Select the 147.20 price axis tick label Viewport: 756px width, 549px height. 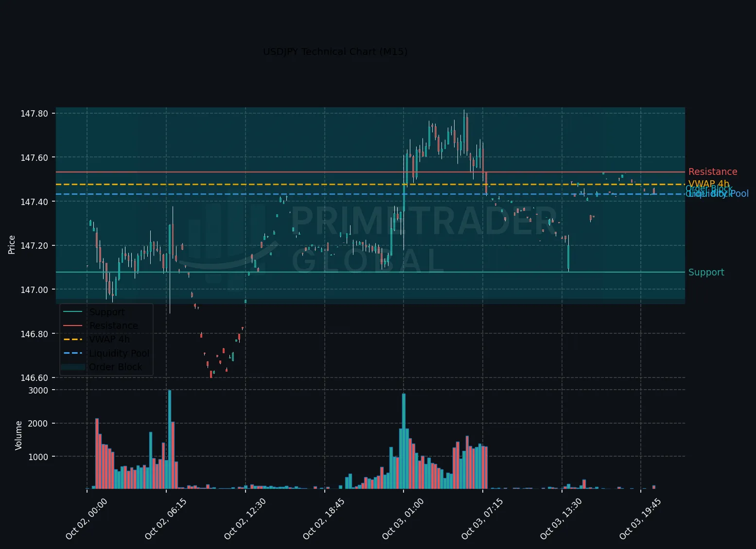34,246
